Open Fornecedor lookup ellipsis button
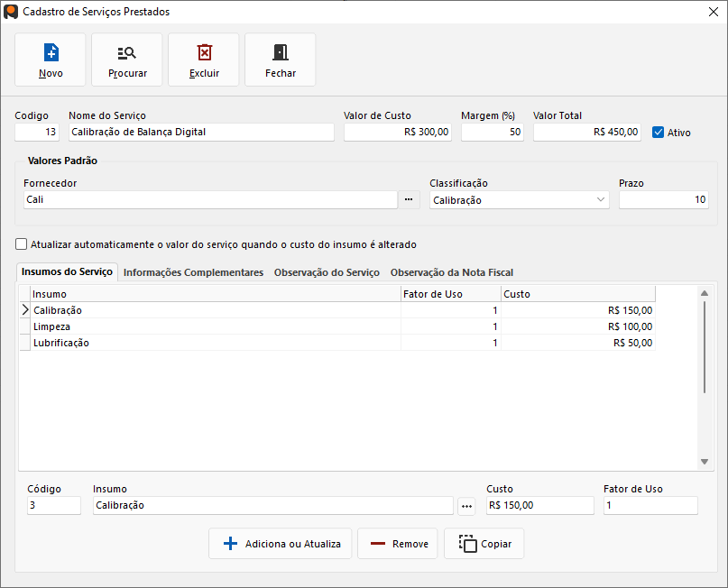Screen dimensions: 728x588 coord(409,199)
